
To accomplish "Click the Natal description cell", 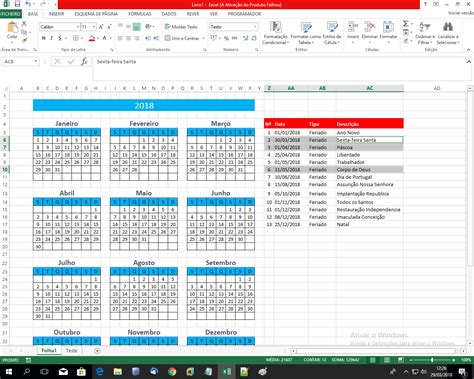I will pyautogui.click(x=369, y=224).
